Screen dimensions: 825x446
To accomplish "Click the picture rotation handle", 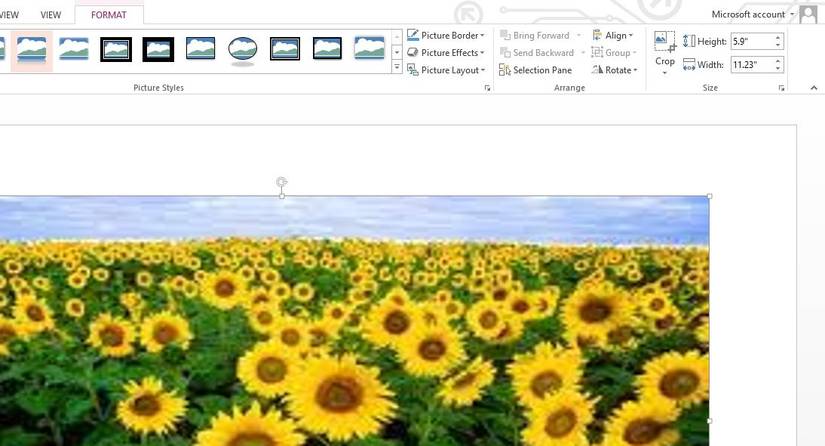I will point(282,182).
